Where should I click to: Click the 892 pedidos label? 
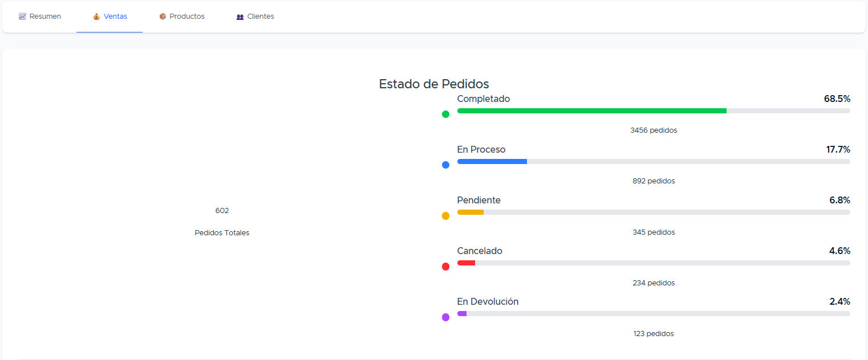[x=654, y=181]
